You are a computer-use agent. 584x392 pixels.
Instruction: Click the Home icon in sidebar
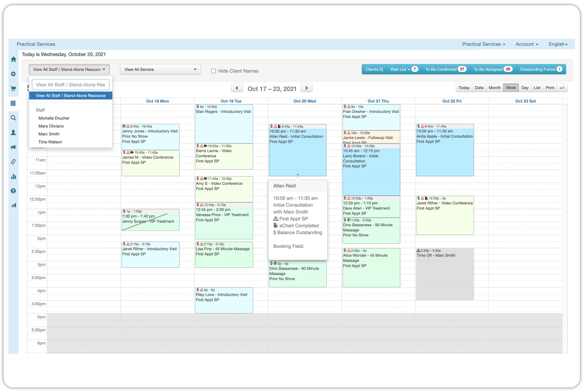pyautogui.click(x=13, y=60)
